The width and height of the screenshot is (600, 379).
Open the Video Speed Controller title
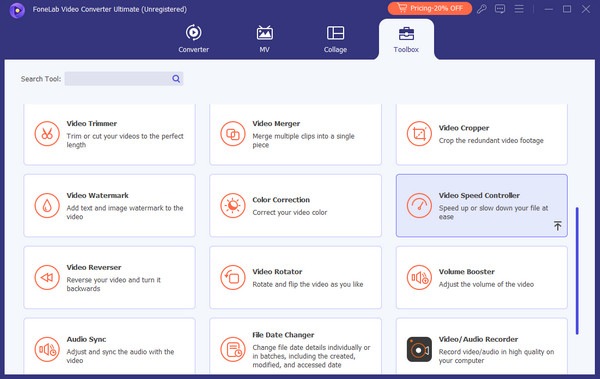point(479,195)
